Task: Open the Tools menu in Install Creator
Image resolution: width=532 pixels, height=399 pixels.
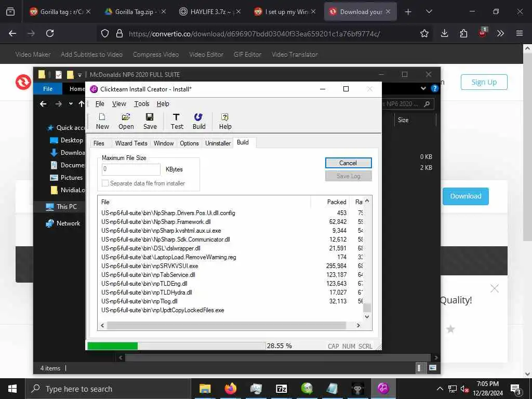Action: point(141,104)
